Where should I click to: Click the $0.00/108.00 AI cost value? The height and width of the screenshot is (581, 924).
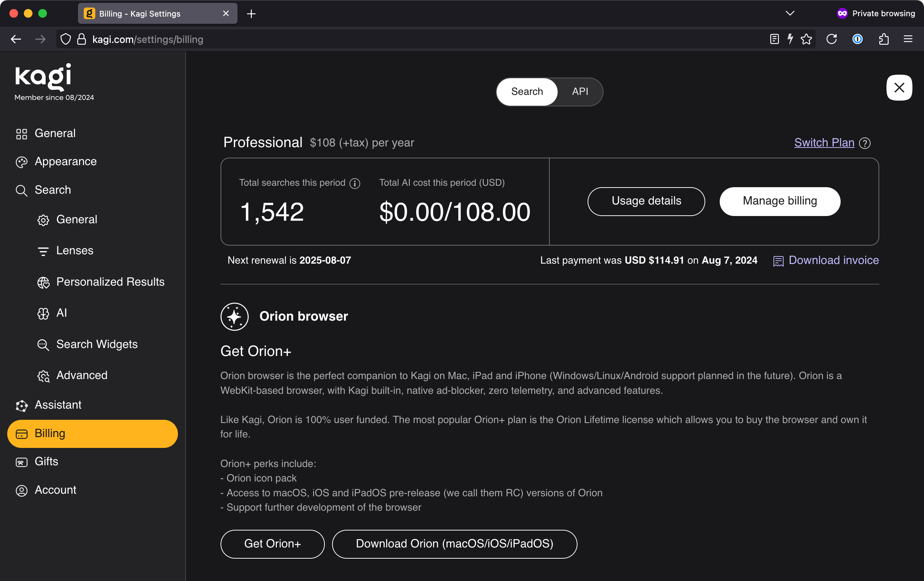(x=455, y=212)
